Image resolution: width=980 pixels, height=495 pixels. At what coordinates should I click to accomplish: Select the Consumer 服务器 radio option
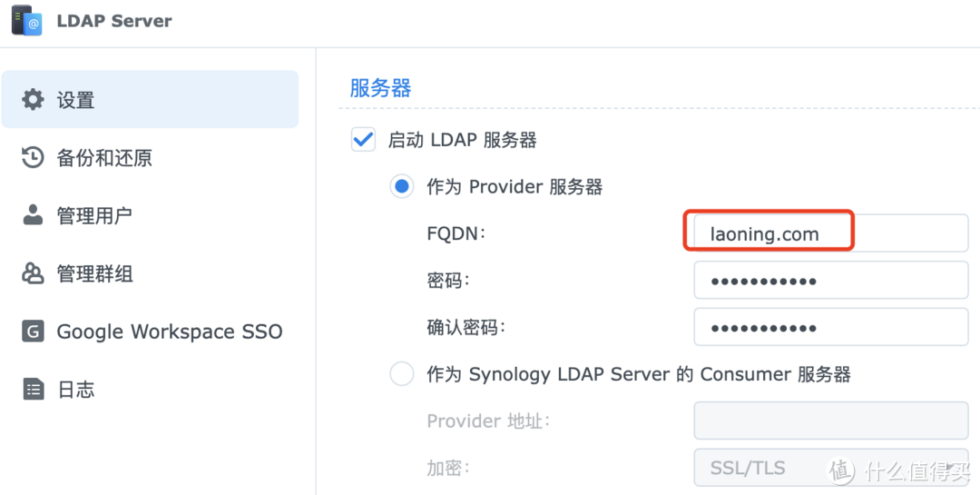tap(401, 374)
